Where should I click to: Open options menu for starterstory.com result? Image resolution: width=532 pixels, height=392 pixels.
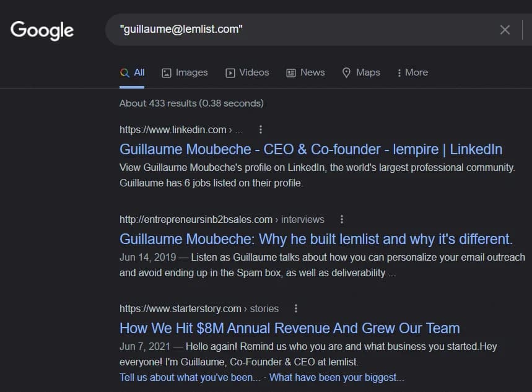tap(296, 308)
